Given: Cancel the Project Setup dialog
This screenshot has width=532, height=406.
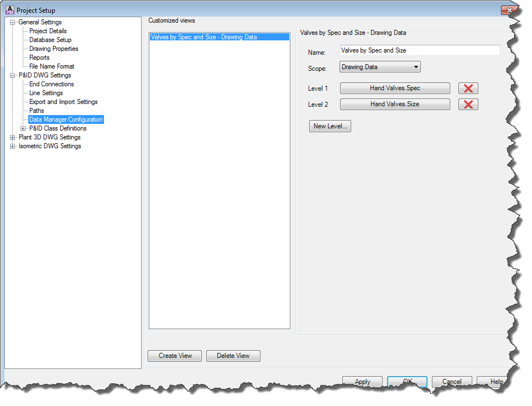Looking at the screenshot, I should [452, 382].
